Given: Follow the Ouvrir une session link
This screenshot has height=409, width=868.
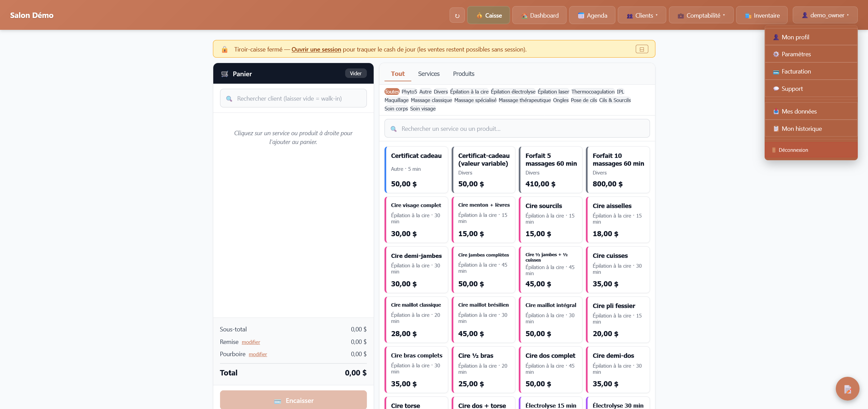Looking at the screenshot, I should pyautogui.click(x=316, y=49).
